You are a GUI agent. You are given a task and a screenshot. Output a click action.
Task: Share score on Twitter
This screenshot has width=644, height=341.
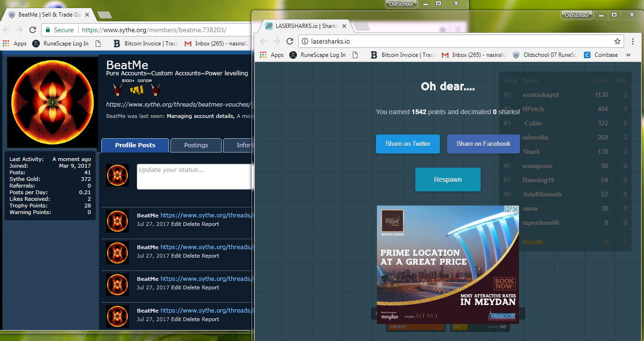pos(408,144)
